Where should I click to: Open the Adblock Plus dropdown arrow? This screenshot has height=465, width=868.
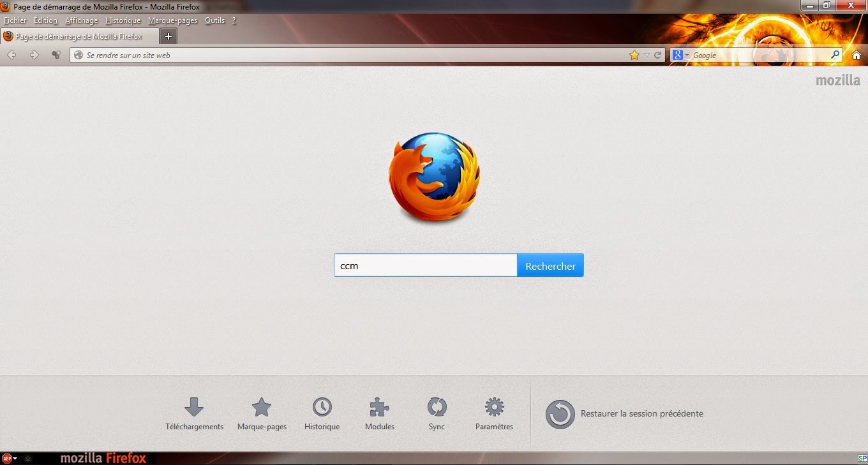(x=16, y=459)
